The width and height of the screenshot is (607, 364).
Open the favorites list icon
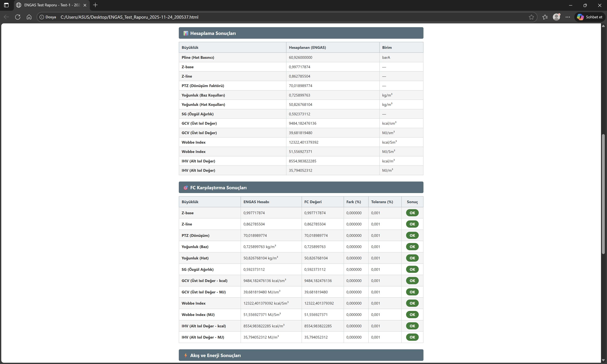point(545,17)
